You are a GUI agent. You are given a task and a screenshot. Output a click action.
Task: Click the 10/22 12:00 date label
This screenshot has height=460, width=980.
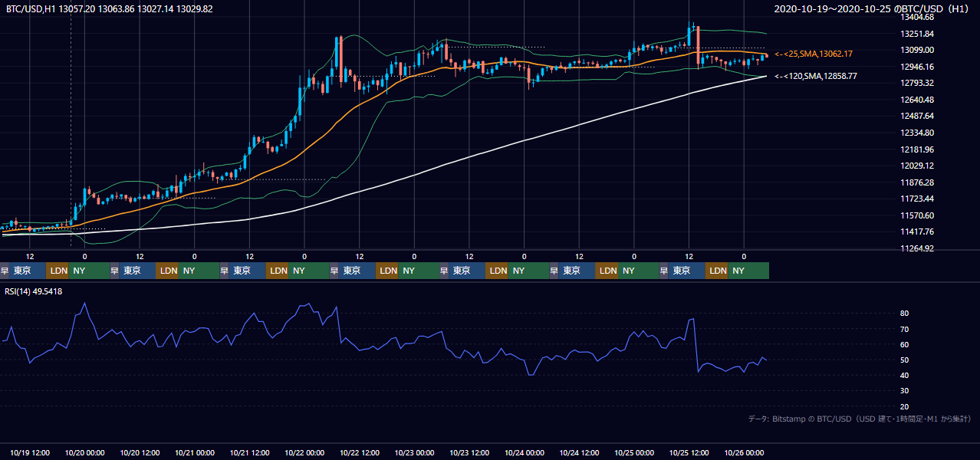coord(360,453)
